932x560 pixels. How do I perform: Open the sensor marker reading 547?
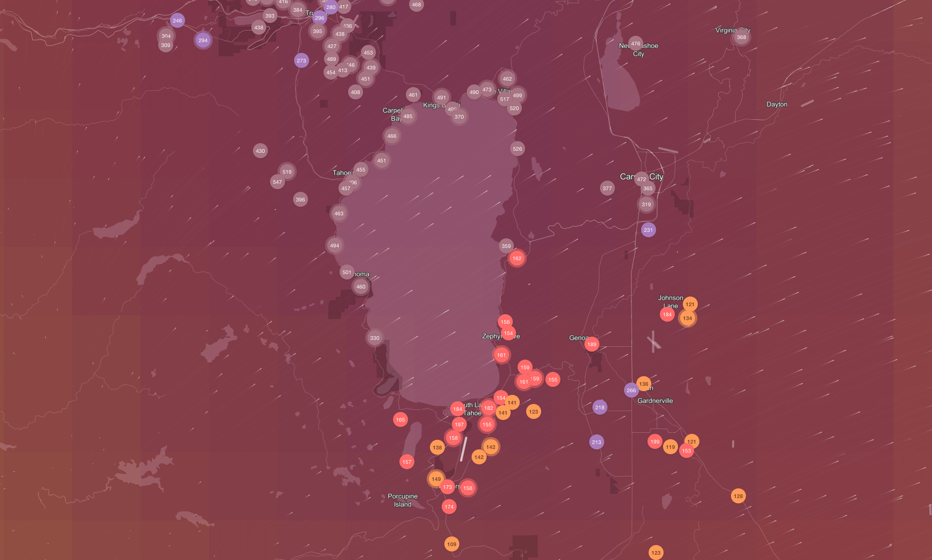[278, 182]
